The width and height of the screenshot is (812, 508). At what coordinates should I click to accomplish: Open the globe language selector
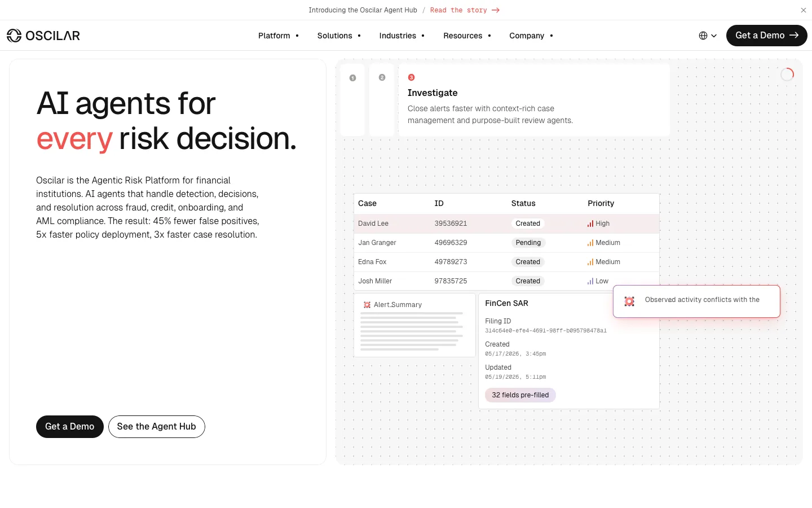(708, 36)
